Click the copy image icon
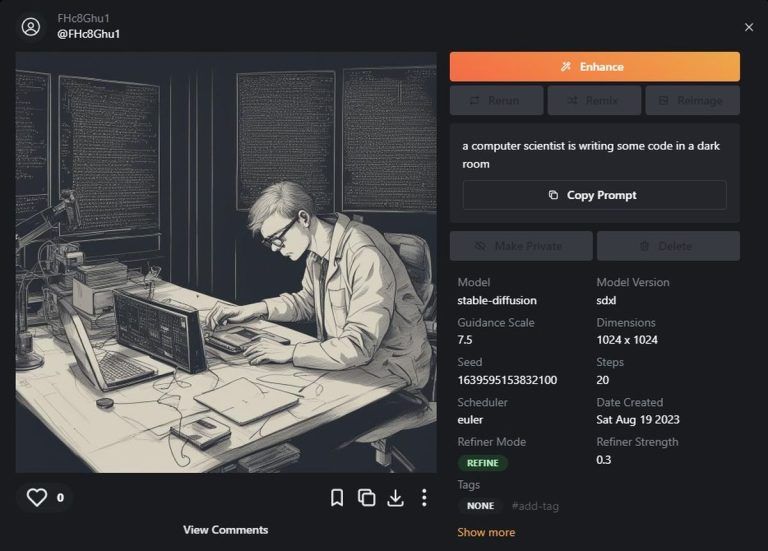The height and width of the screenshot is (551, 768). [x=366, y=497]
